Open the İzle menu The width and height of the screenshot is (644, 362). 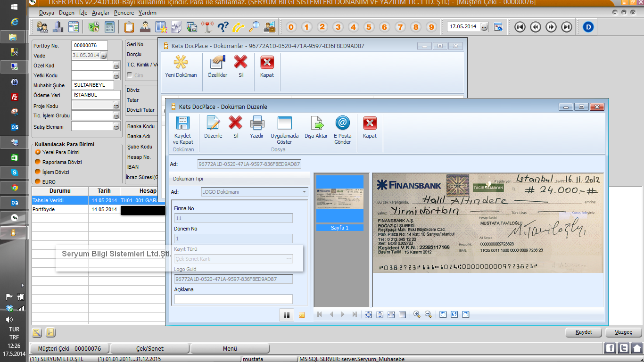click(84, 13)
